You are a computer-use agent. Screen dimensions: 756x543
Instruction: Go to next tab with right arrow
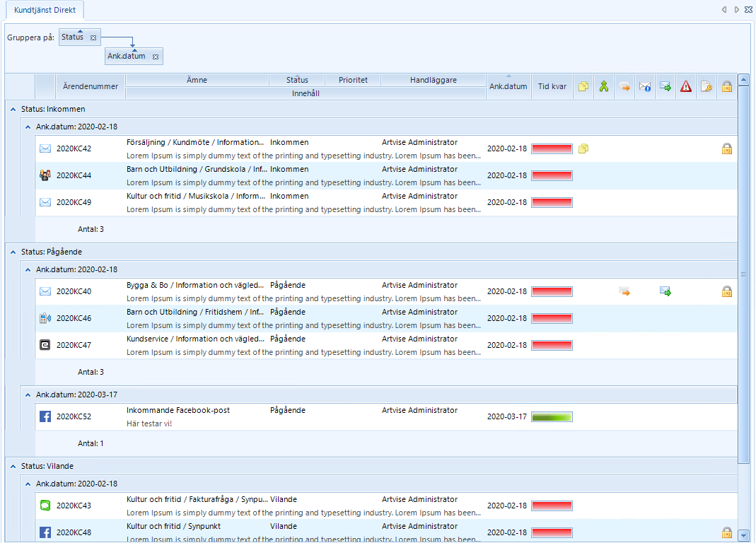click(x=736, y=10)
